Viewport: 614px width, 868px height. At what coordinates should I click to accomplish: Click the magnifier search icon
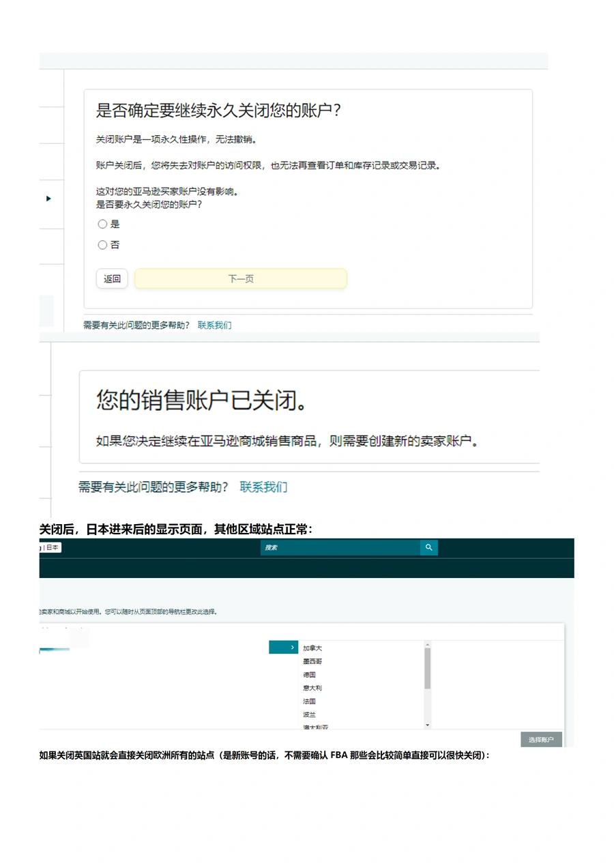pos(429,547)
